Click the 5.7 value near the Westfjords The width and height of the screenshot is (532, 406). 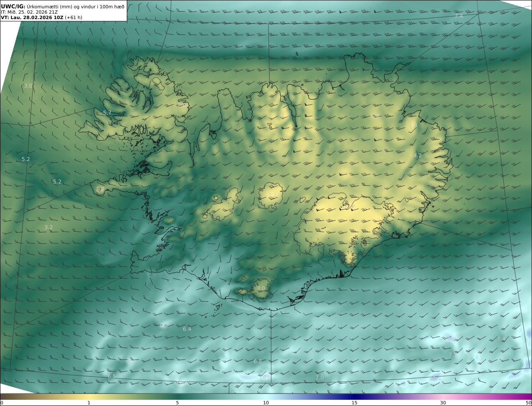pyautogui.click(x=107, y=113)
